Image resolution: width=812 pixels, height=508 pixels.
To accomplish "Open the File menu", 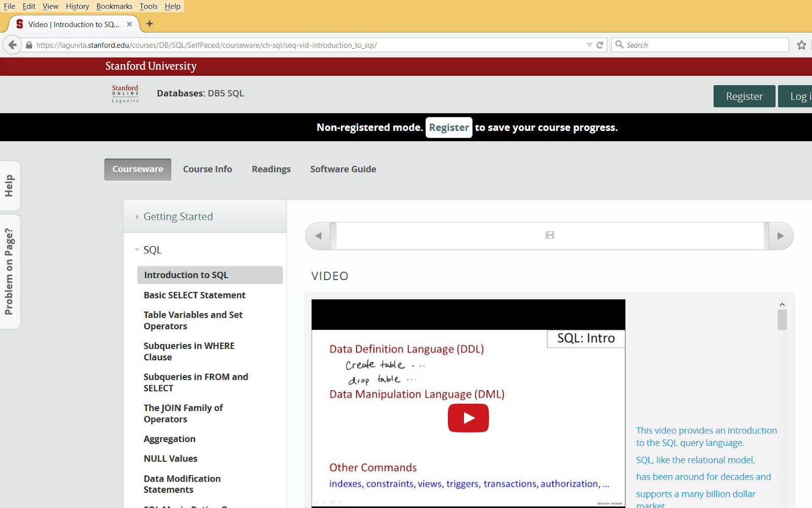I will 9,6.
